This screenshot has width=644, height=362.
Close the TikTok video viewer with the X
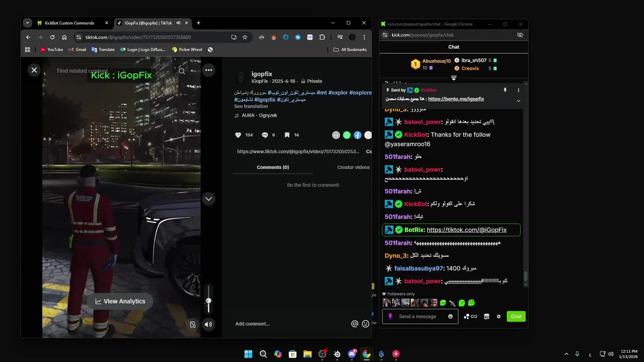coord(34,70)
